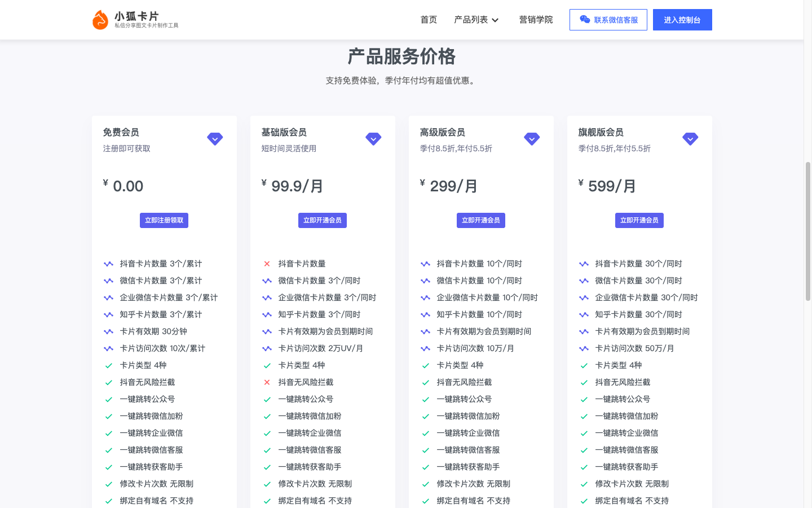Viewport: 812px width, 508px height.
Task: Click the check beside 修改卡片次数 in 高级版会员
Action: [x=426, y=484]
